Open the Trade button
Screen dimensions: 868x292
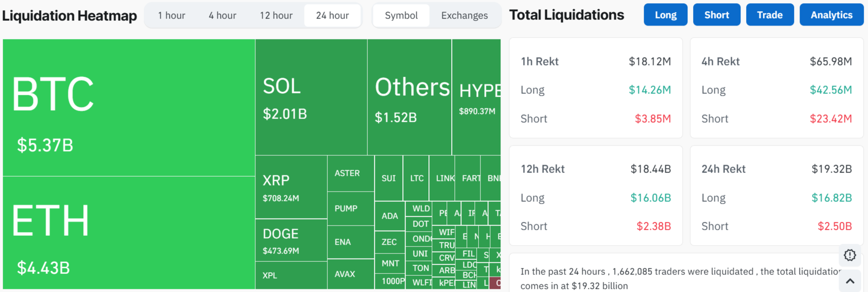click(x=769, y=15)
